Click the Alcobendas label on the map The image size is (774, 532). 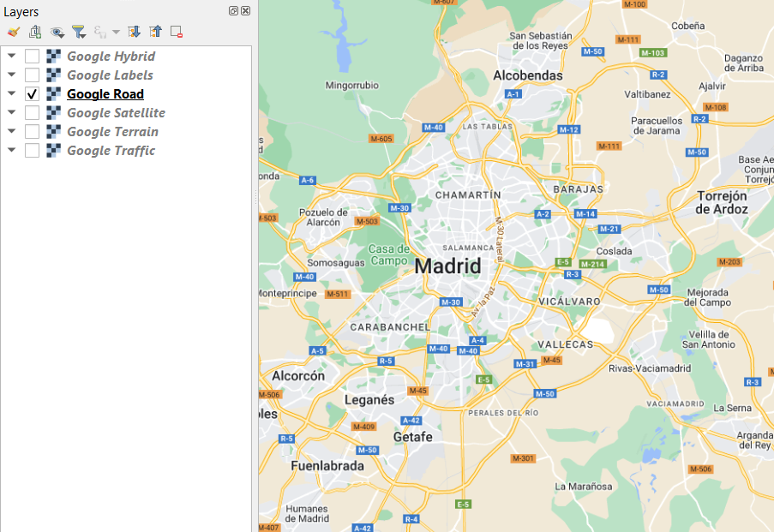[528, 75]
